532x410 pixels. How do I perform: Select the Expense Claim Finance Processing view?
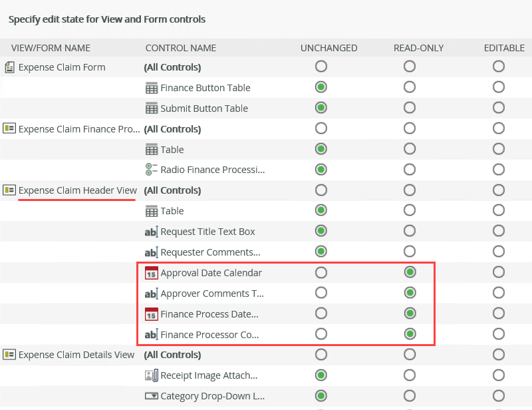78,128
